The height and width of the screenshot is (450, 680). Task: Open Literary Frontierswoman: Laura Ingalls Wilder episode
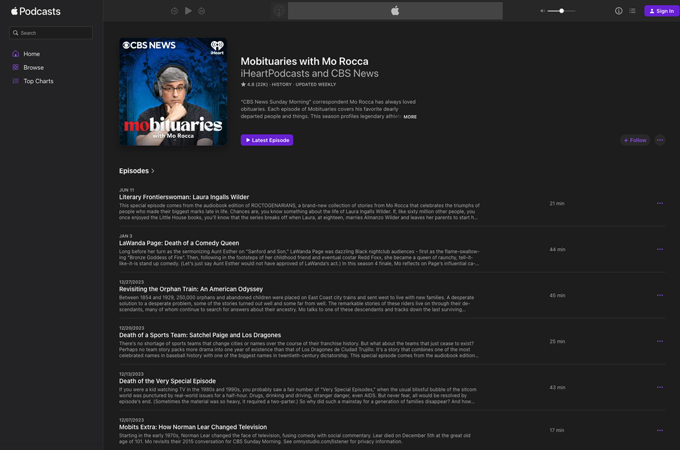pyautogui.click(x=184, y=197)
